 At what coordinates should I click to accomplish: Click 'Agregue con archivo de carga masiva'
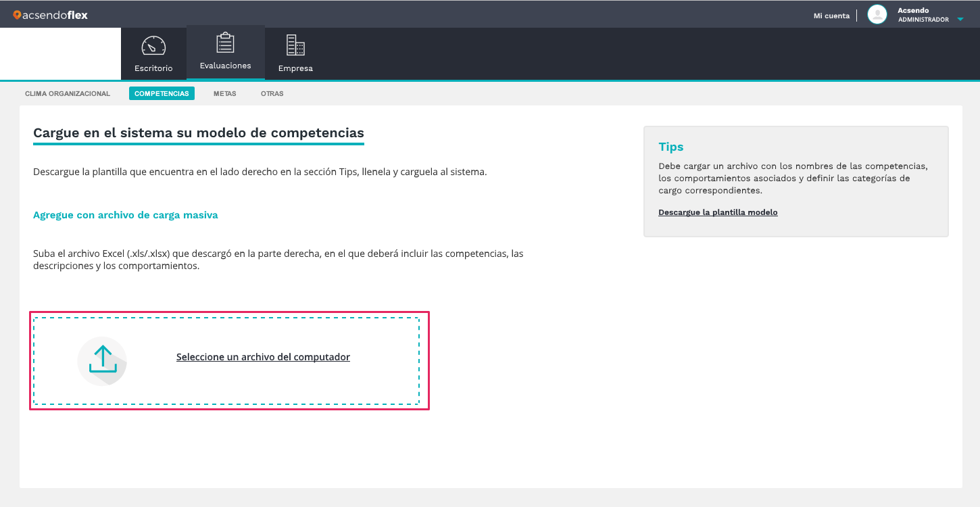click(126, 215)
